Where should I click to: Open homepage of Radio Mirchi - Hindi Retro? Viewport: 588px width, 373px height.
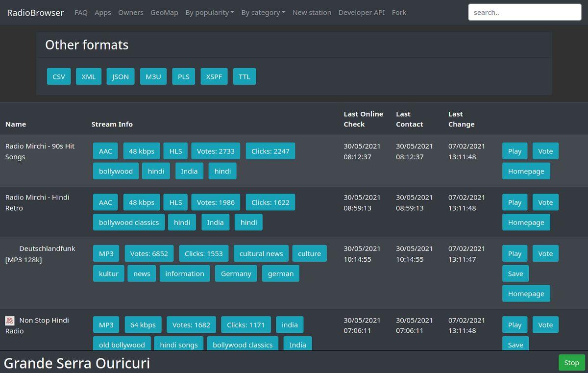point(526,223)
